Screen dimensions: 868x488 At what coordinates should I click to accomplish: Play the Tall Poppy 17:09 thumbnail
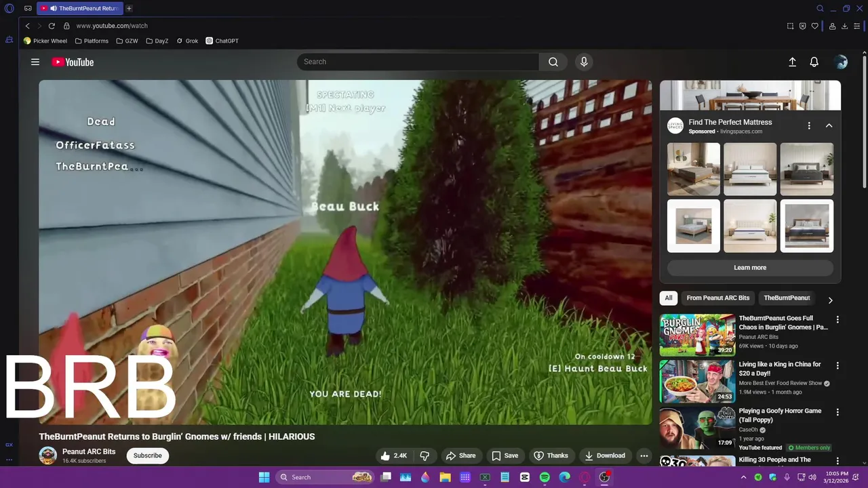[697, 427]
